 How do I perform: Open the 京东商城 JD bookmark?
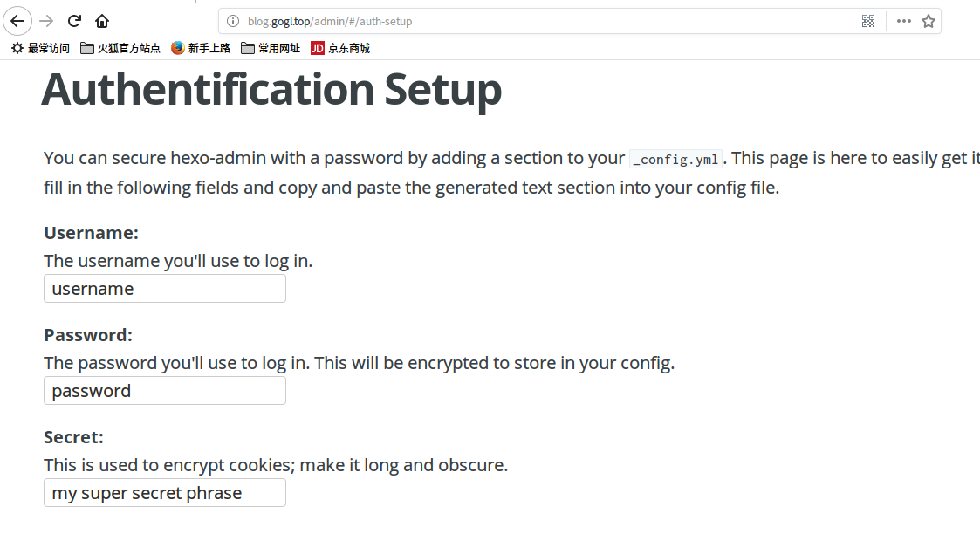[340, 48]
